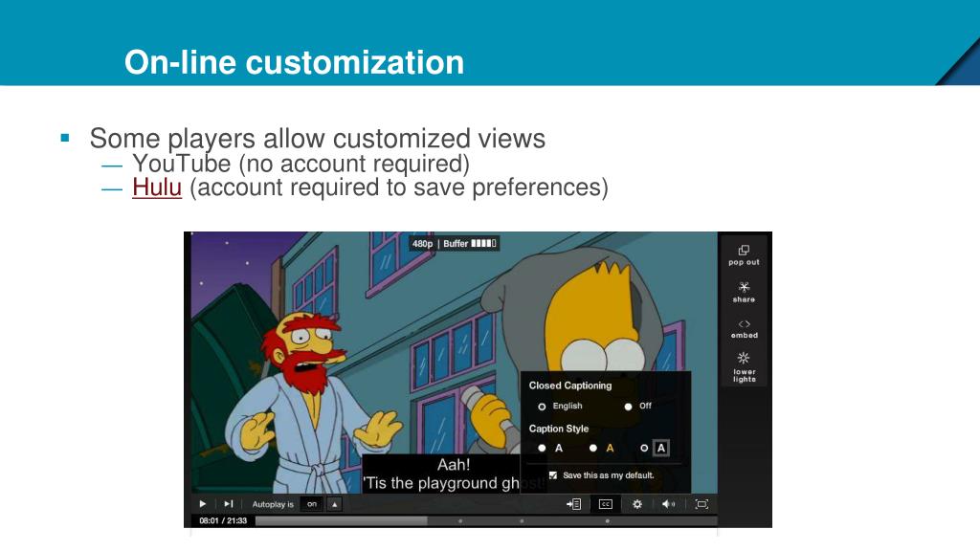This screenshot has height=551, width=980.
Task: Open closed captions CC button
Action: click(x=605, y=504)
